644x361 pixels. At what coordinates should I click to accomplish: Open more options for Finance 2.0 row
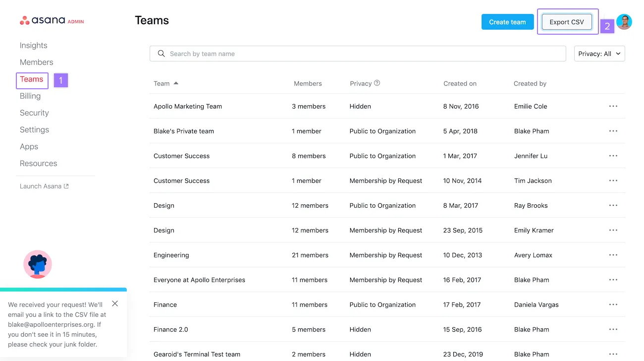click(x=613, y=329)
